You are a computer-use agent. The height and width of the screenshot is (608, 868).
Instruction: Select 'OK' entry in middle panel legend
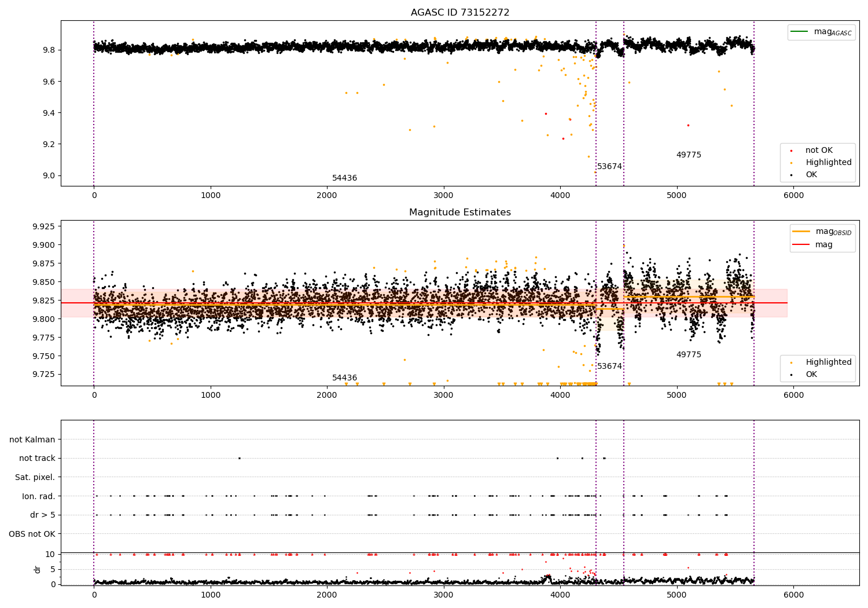811,375
